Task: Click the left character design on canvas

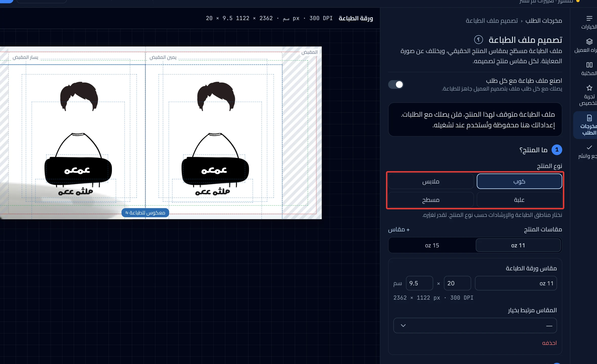Action: [78, 139]
